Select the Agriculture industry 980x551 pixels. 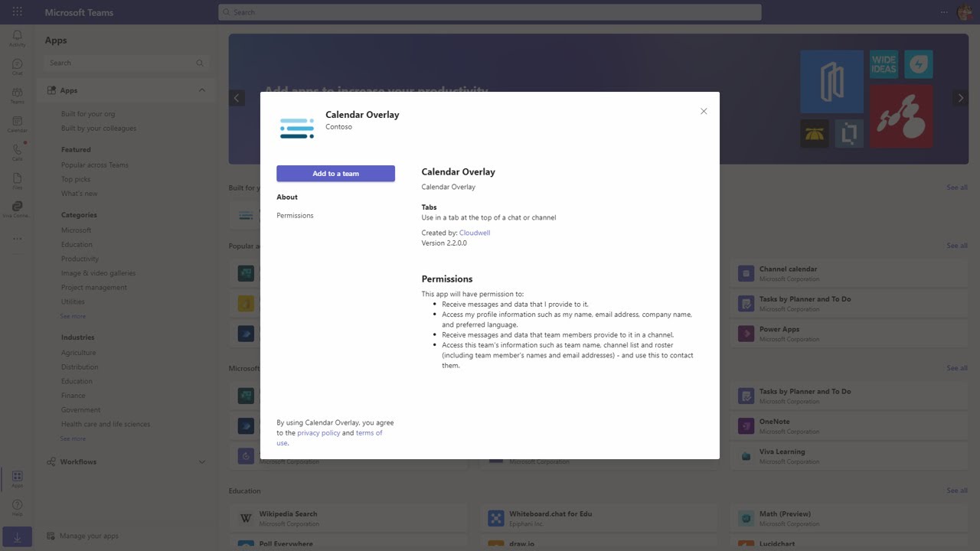pyautogui.click(x=79, y=353)
